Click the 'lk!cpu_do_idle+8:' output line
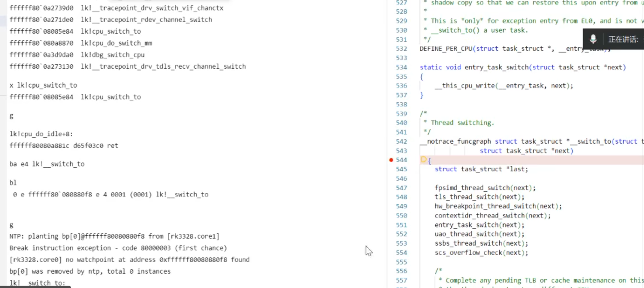 tap(41, 134)
